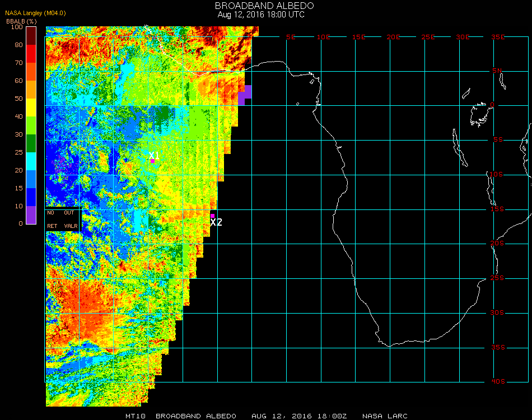Click the 40S latitude label
Screen dimensions: 532x420
point(498,382)
